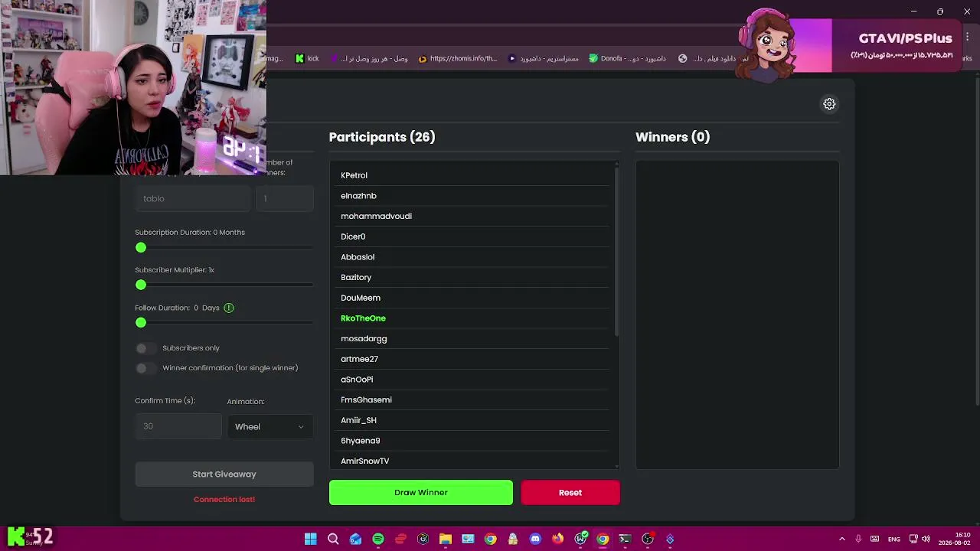Viewport: 980px width, 551px height.
Task: Select participant AmirSnowTV
Action: (471, 461)
